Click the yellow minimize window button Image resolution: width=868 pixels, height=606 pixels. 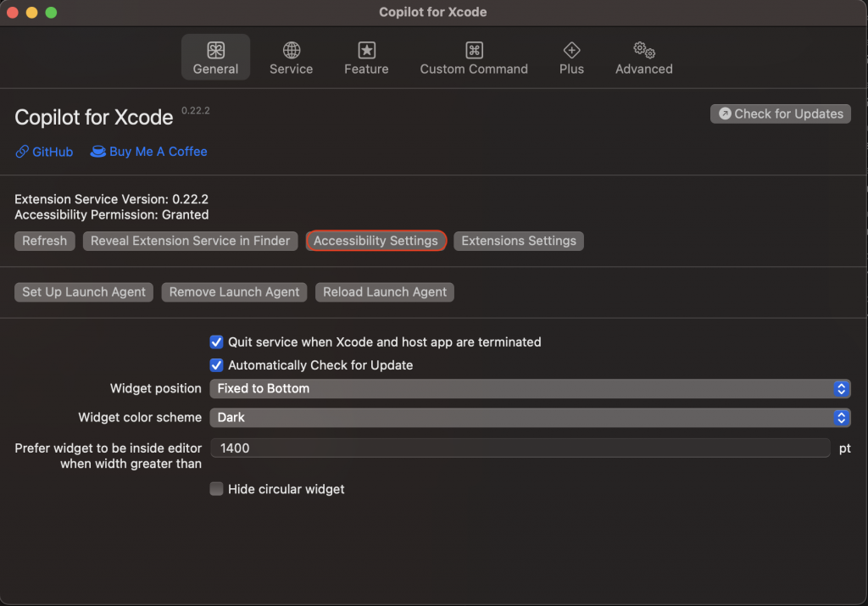pyautogui.click(x=31, y=12)
